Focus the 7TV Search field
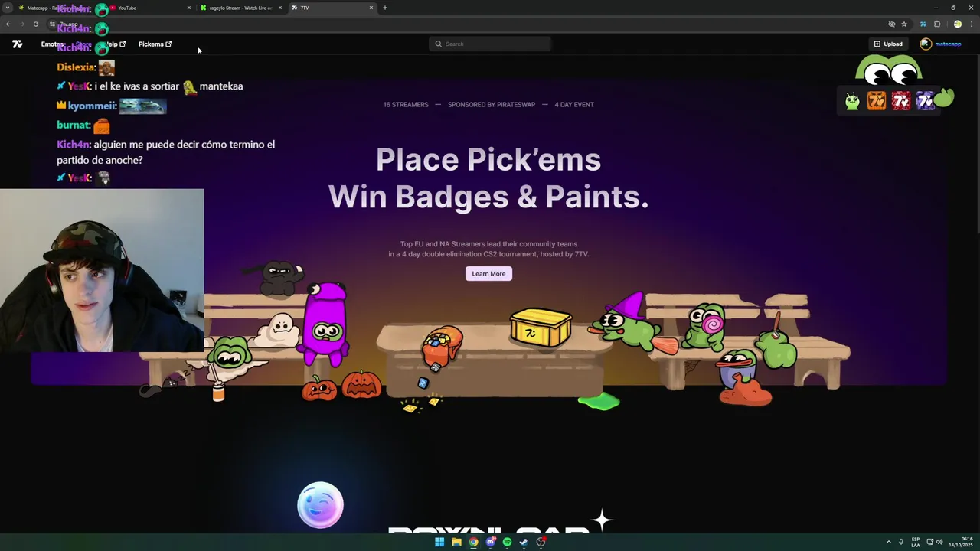980x551 pixels. pos(490,44)
